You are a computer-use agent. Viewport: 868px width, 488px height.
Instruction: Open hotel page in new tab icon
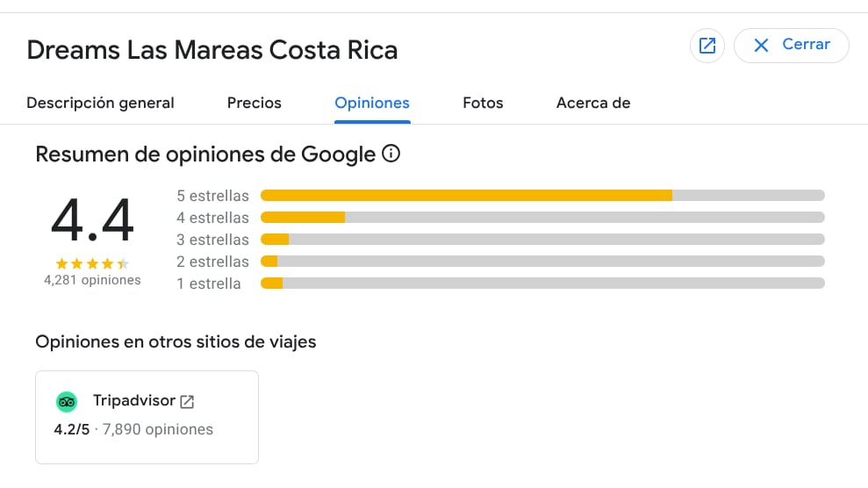pos(707,46)
